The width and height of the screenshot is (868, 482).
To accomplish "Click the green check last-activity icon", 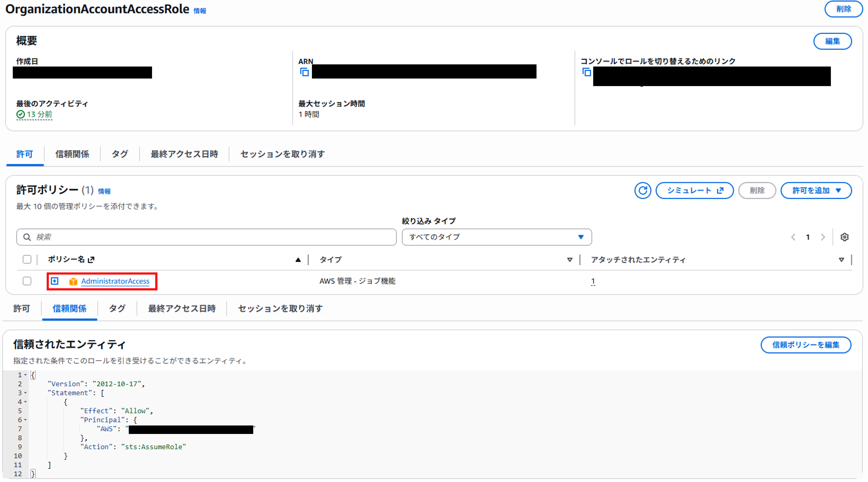I will (20, 115).
